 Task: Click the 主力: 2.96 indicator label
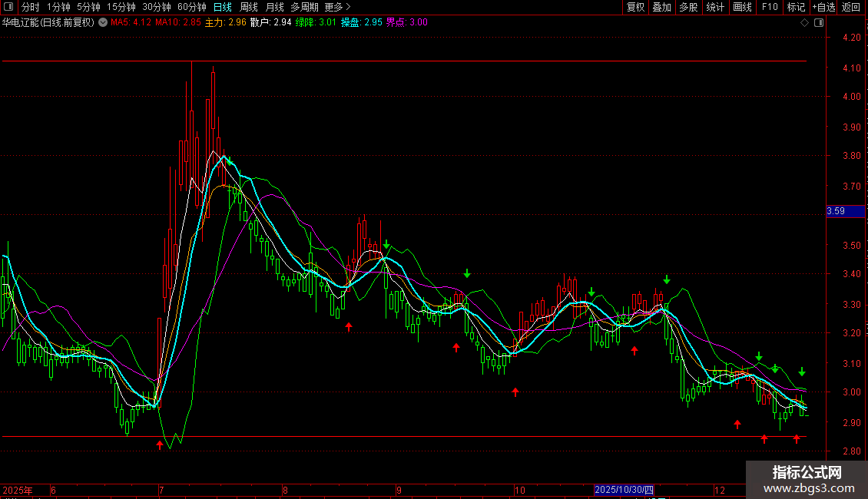pyautogui.click(x=226, y=23)
